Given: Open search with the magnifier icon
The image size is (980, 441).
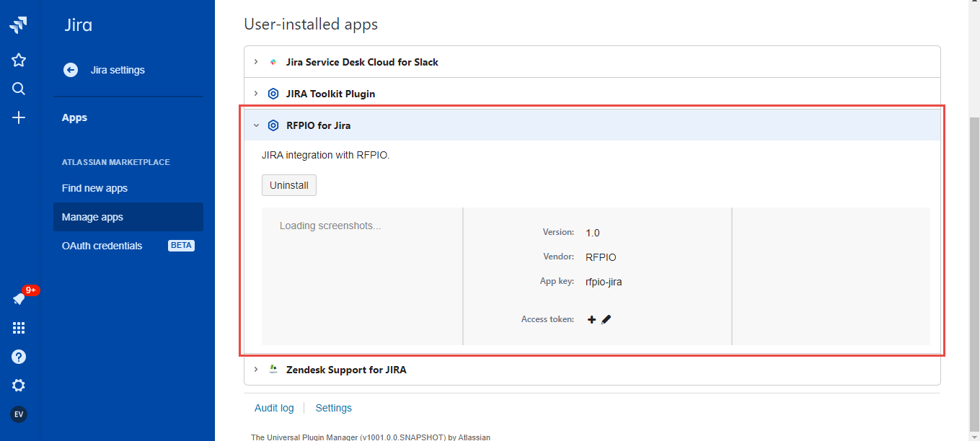Looking at the screenshot, I should click(x=19, y=89).
